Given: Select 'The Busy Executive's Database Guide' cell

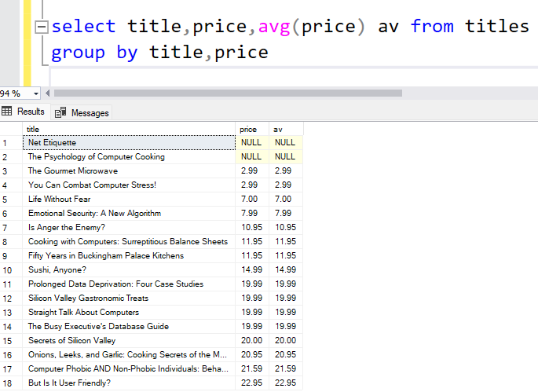Looking at the screenshot, I should [129, 327].
